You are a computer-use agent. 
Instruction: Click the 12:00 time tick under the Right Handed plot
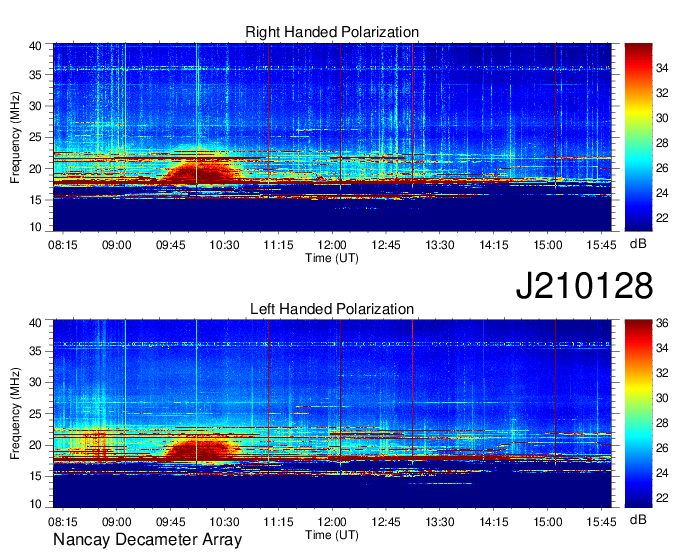(x=332, y=245)
